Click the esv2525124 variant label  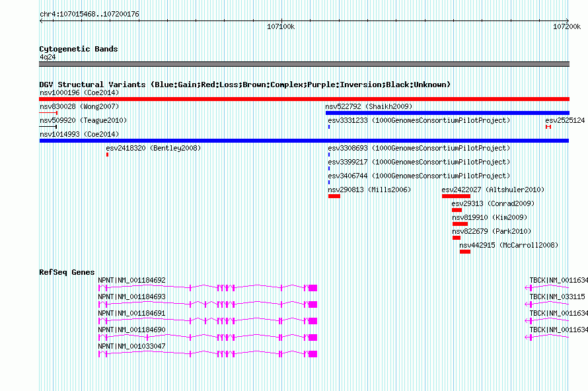565,120
